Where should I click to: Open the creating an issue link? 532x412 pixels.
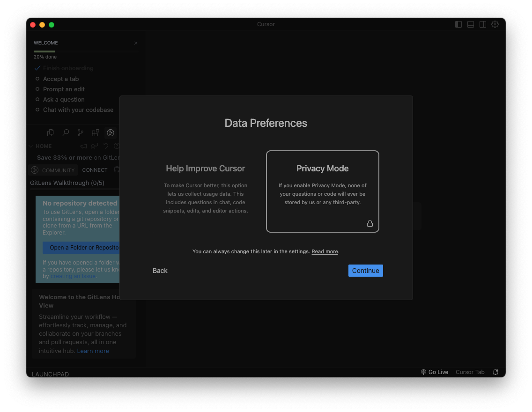tap(73, 276)
